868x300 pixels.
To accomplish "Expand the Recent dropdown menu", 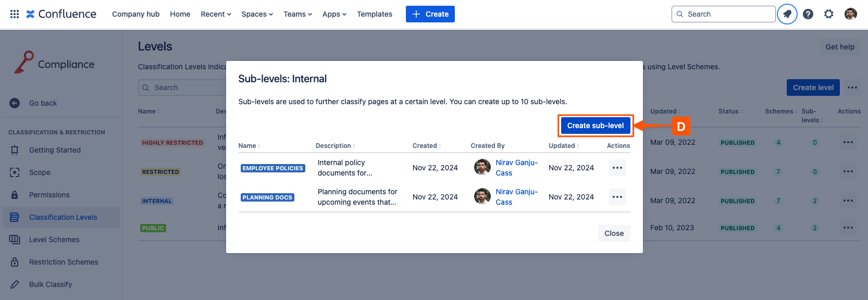I will click(x=216, y=14).
